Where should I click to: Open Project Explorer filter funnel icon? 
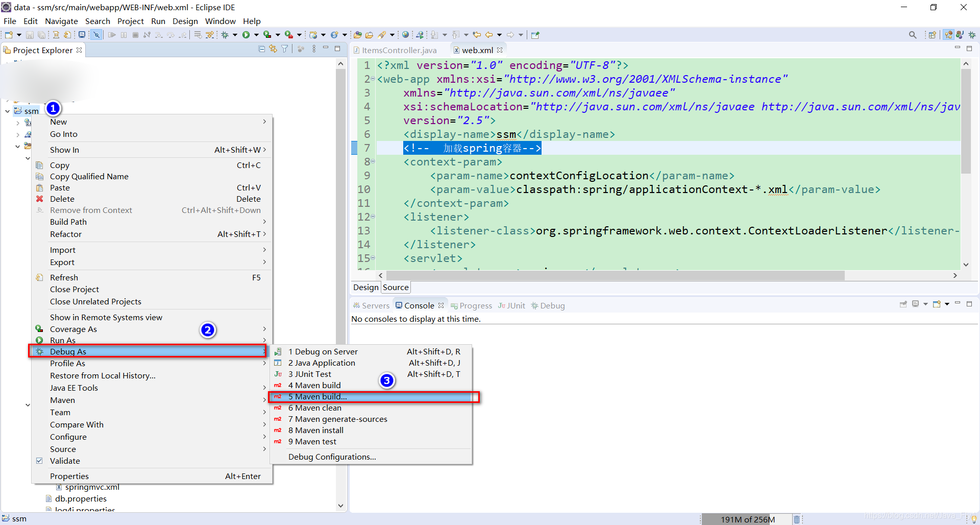pyautogui.click(x=285, y=49)
